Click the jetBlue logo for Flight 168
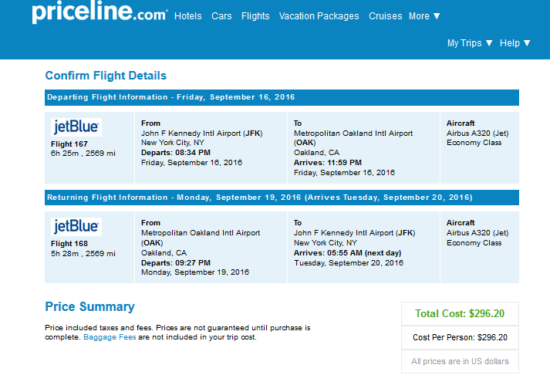 click(76, 227)
